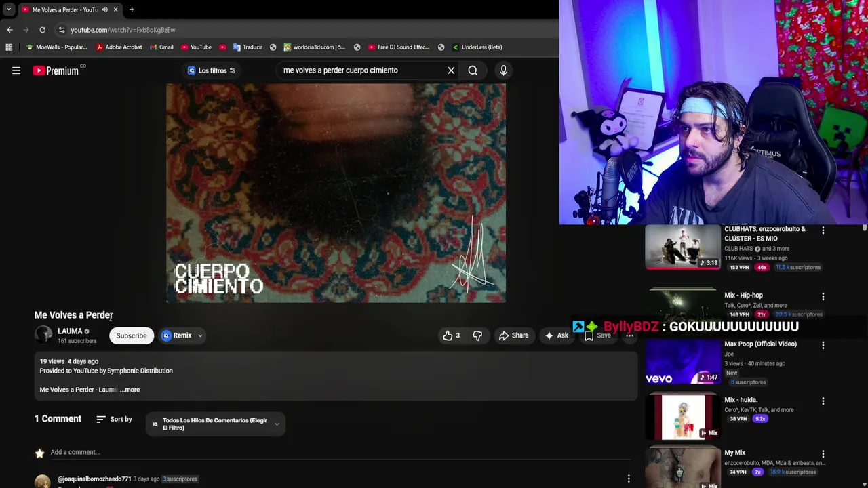Open Mix - huida. thumbnail
This screenshot has width=868, height=488.
683,417
